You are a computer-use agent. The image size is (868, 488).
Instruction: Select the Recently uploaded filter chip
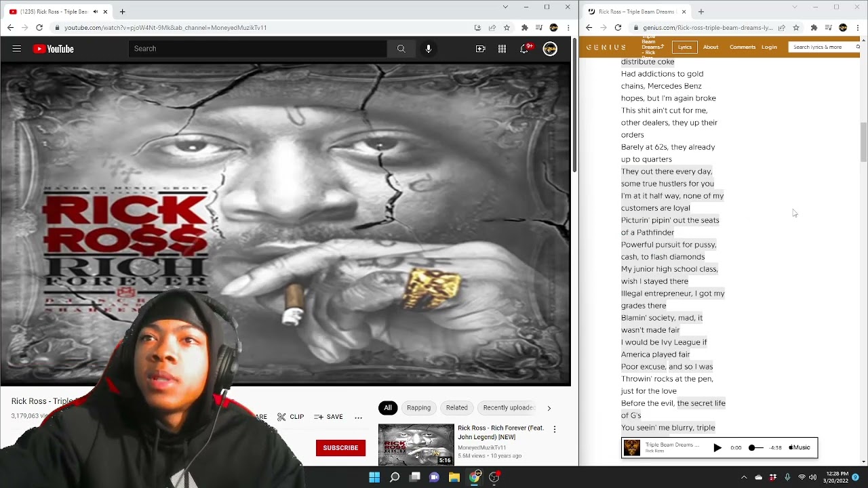[509, 407]
